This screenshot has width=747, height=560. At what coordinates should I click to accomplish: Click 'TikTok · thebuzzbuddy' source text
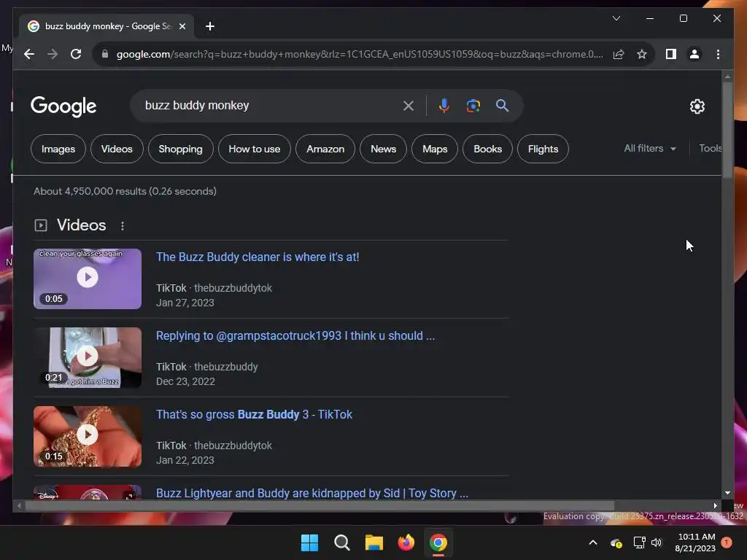(x=206, y=367)
